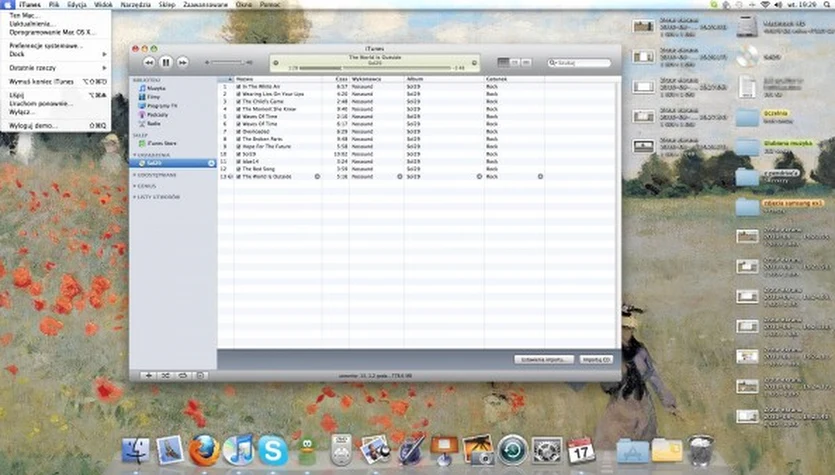This screenshot has height=475, width=835.
Task: Eject the SoD9 CD
Action: 211,163
